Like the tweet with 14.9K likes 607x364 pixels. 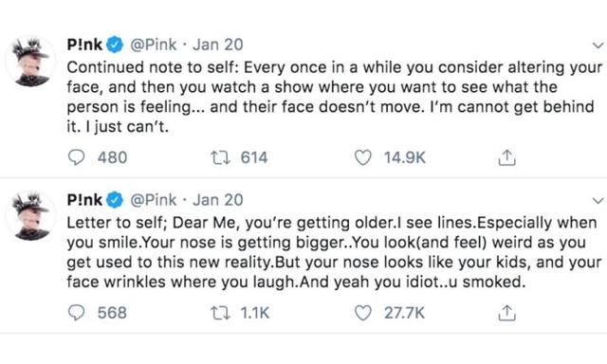click(362, 157)
